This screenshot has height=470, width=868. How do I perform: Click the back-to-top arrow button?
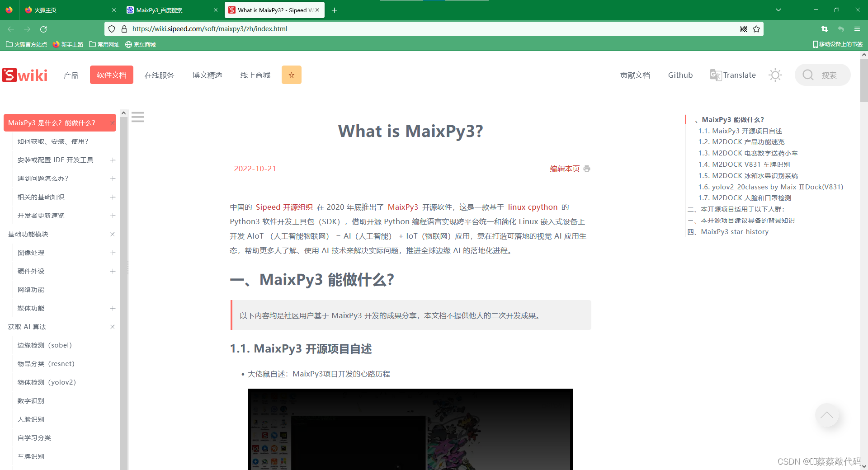click(x=827, y=415)
